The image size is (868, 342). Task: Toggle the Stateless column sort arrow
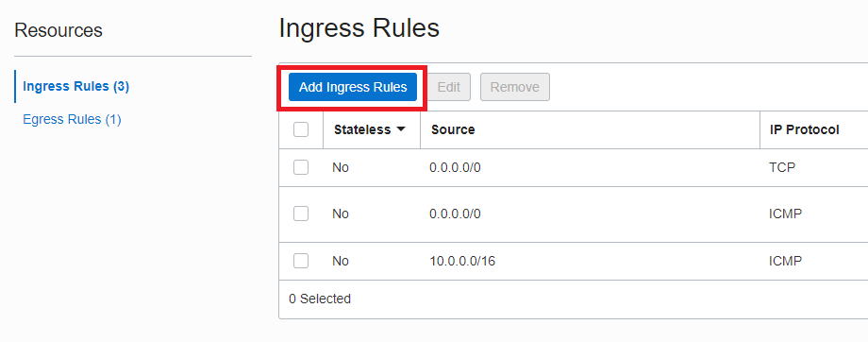[401, 129]
